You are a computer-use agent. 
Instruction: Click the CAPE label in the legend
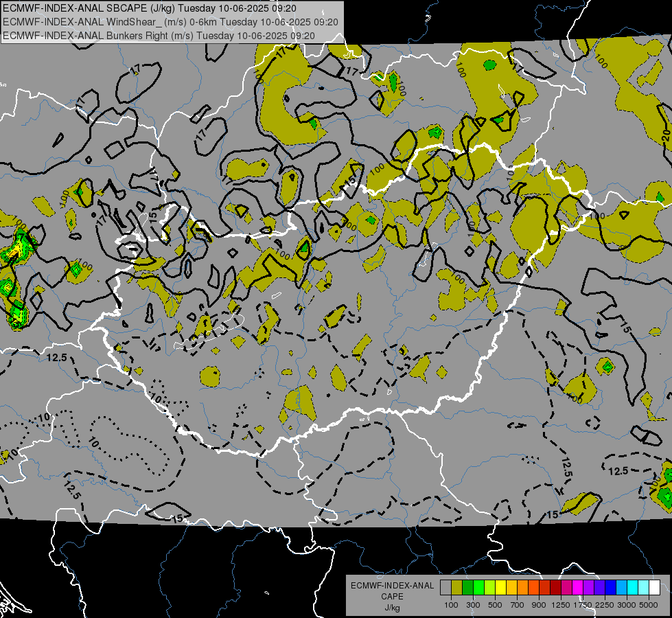(392, 597)
